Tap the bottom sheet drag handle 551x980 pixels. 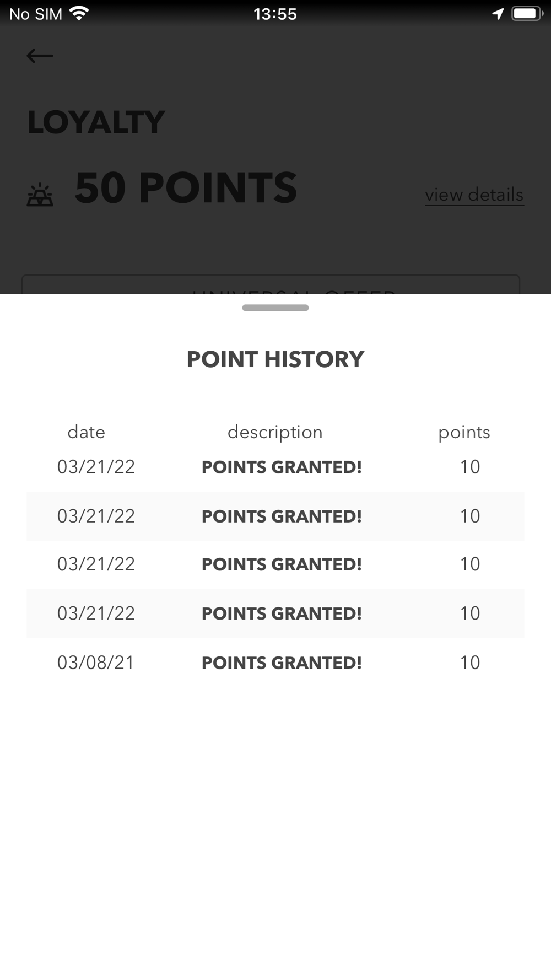point(275,308)
